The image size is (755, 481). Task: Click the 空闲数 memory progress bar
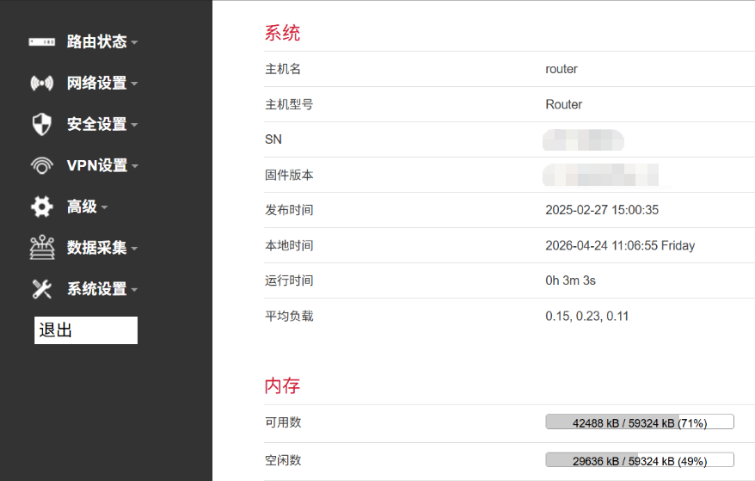pos(639,460)
